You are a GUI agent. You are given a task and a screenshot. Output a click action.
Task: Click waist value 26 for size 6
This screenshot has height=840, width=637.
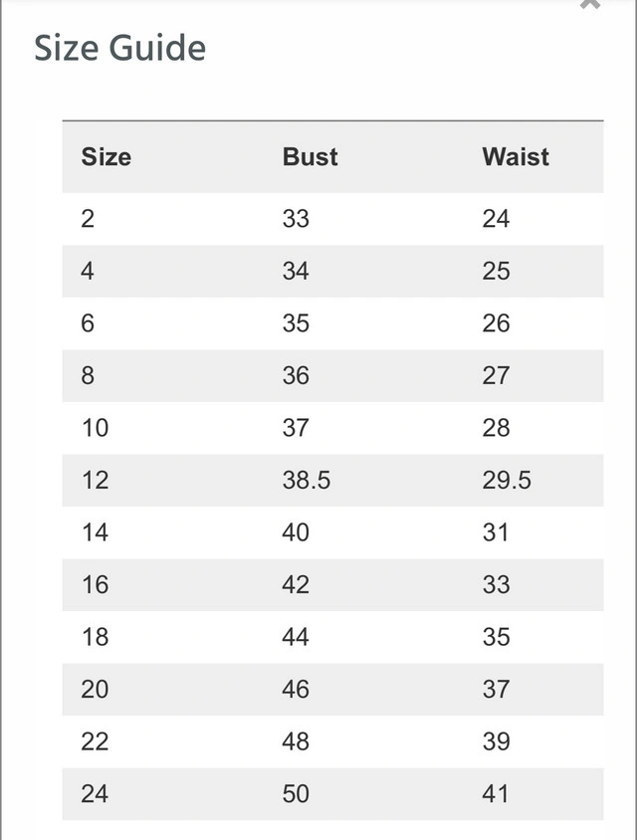click(496, 323)
